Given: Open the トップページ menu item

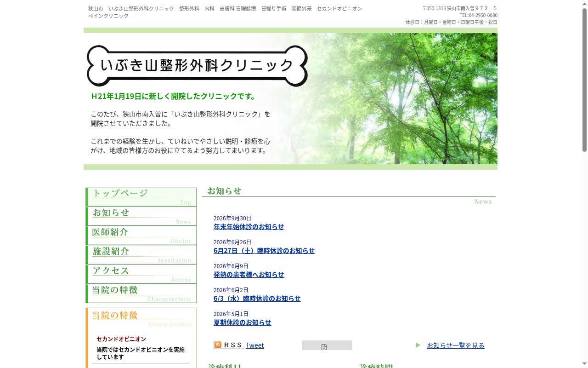Looking at the screenshot, I should [x=141, y=197].
